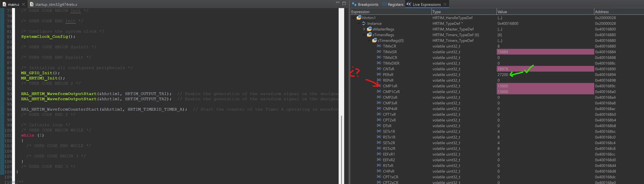Click the Registers view icon
This screenshot has height=184, width=644.
[384, 4]
